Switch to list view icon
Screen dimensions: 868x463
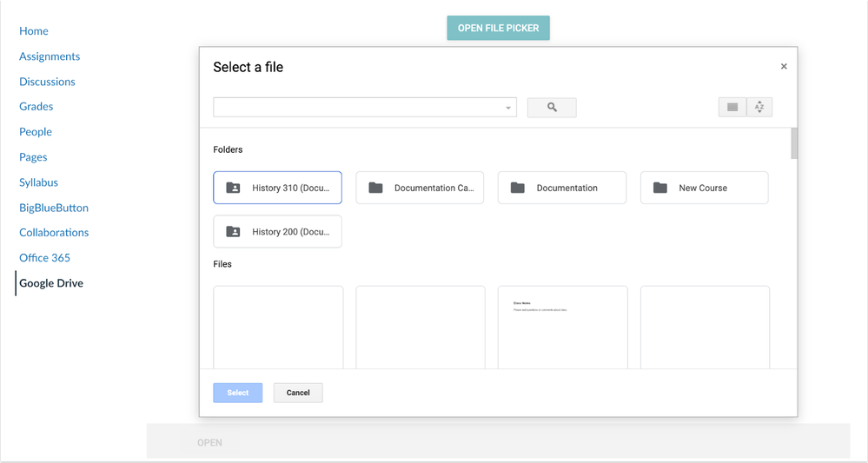coord(732,108)
